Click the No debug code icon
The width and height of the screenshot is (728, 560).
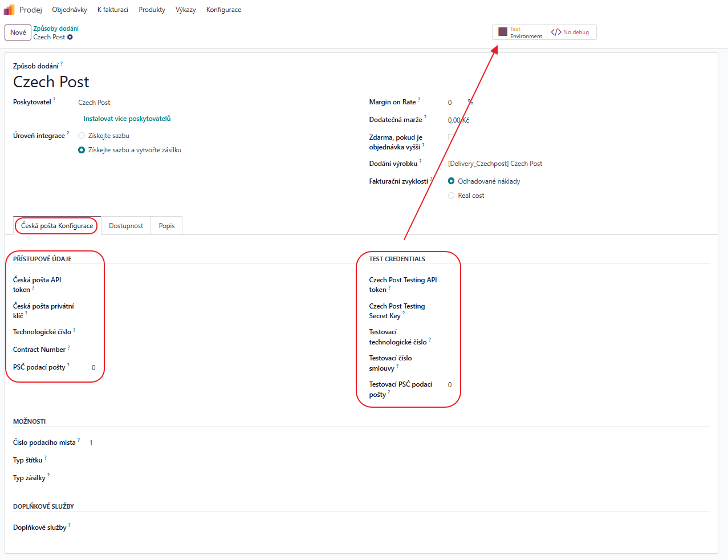[556, 33]
